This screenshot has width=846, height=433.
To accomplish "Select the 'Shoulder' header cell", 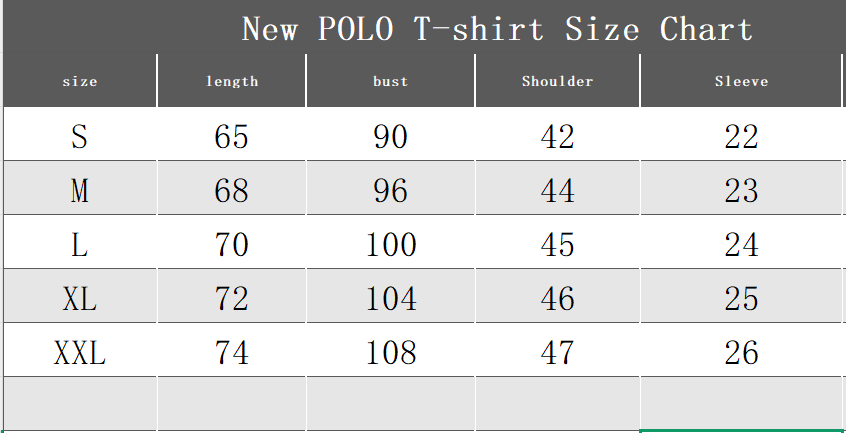I will click(x=558, y=81).
